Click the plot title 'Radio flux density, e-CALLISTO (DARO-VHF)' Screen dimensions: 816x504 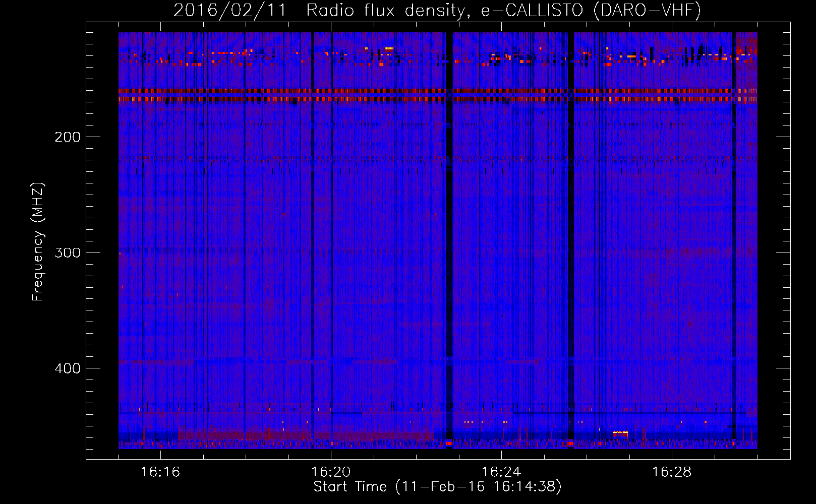[x=503, y=10]
